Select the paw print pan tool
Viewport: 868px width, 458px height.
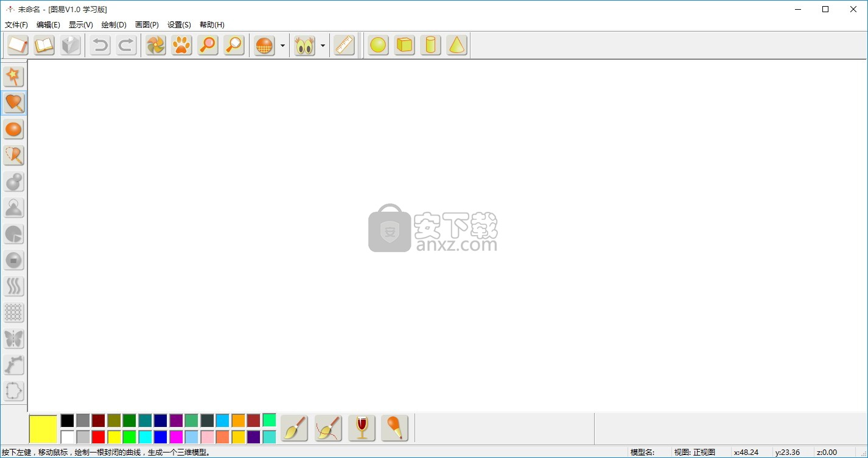tap(181, 46)
